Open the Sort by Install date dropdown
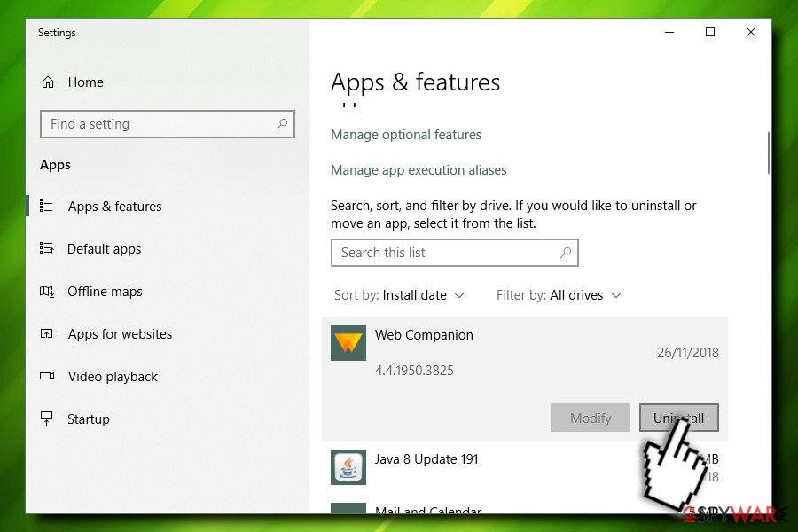The height and width of the screenshot is (532, 798). [400, 295]
